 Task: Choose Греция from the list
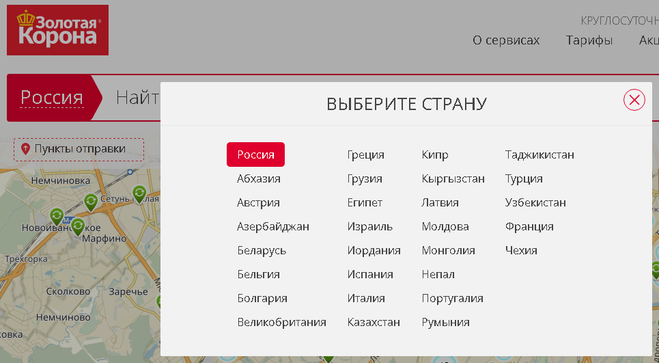click(x=366, y=155)
